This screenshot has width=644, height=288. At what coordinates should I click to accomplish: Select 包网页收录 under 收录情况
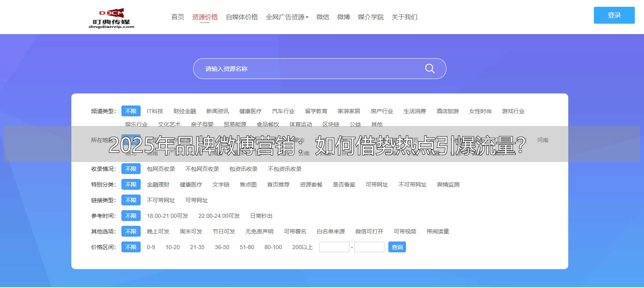click(x=161, y=169)
